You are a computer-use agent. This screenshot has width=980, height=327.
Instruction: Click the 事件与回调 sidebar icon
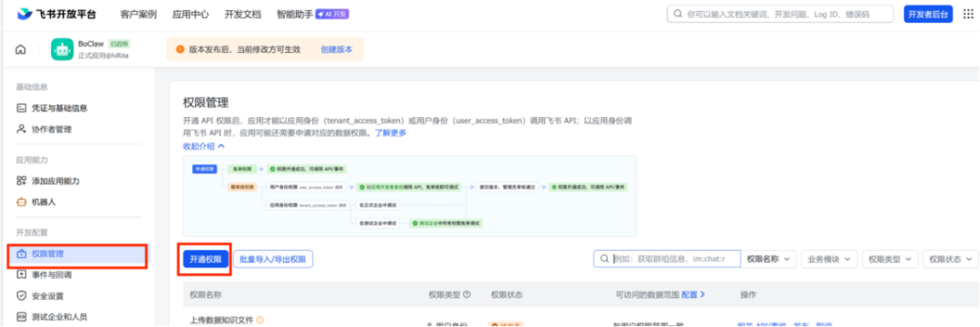coord(21,274)
